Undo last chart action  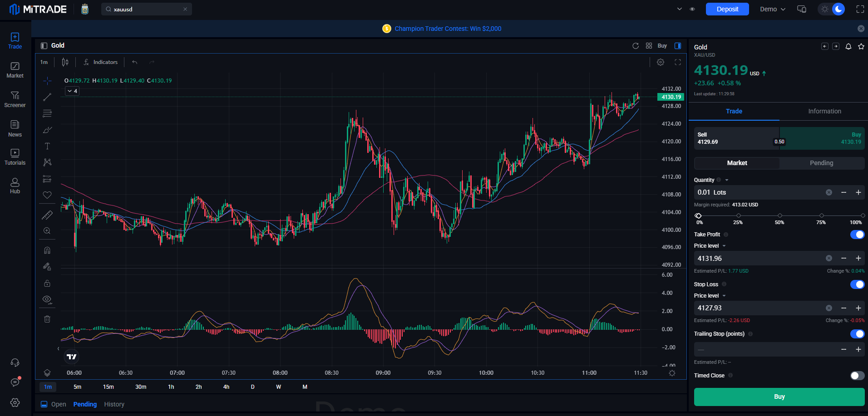coord(135,62)
